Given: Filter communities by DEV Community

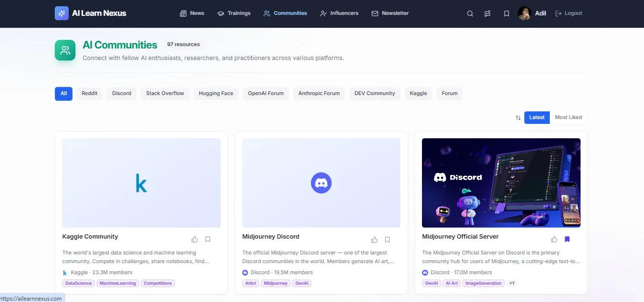Looking at the screenshot, I should (375, 94).
